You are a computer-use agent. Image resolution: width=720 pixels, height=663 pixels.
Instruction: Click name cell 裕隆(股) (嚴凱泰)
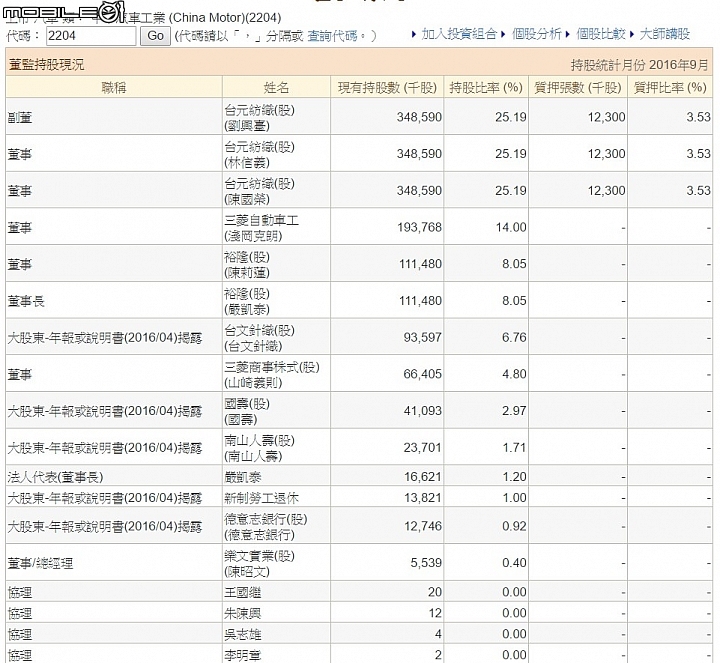point(276,301)
